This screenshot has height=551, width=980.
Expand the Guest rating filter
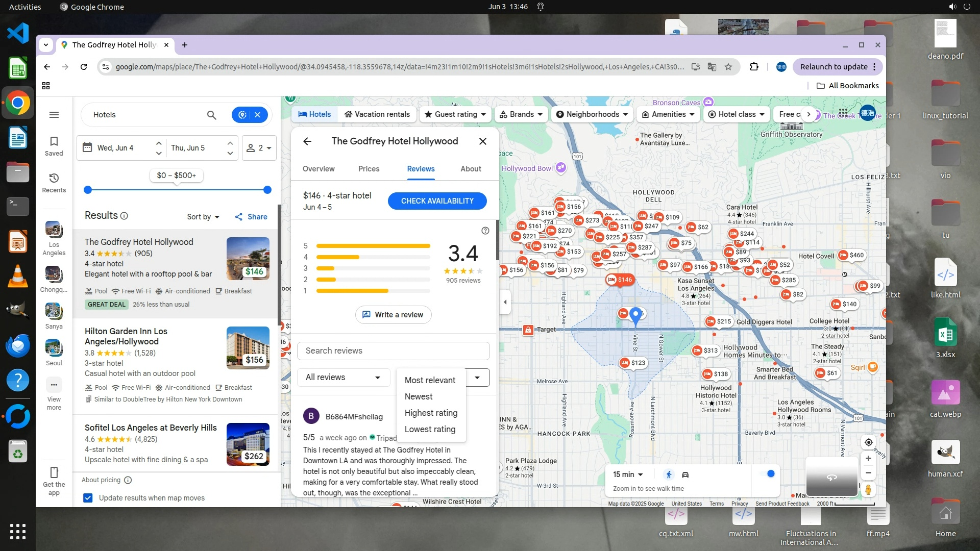455,114
